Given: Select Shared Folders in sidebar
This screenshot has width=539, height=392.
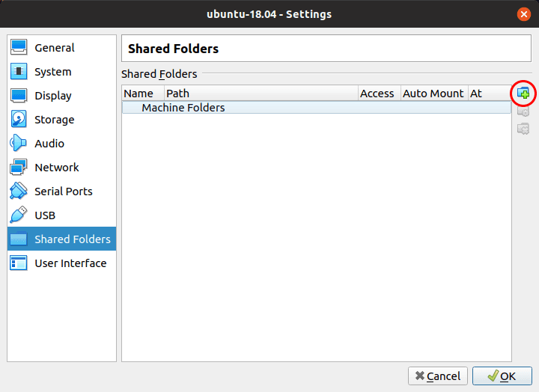Looking at the screenshot, I should point(61,239).
